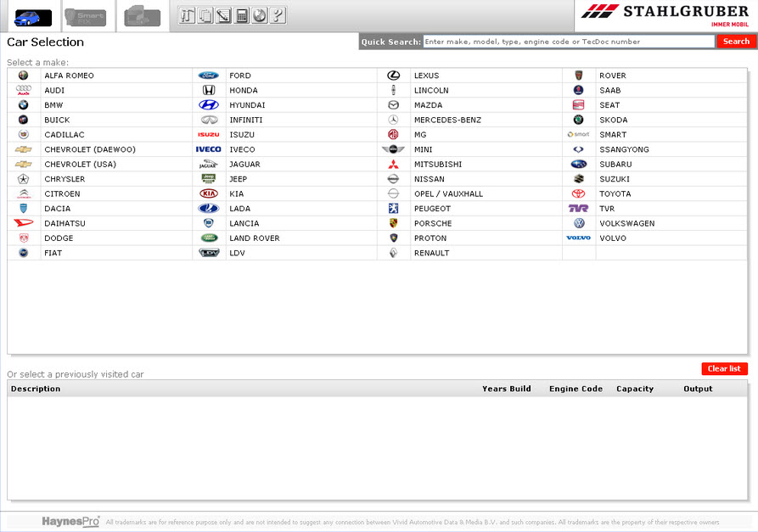The width and height of the screenshot is (758, 532).
Task: Click the Stahlgruber logo
Action: click(x=665, y=14)
